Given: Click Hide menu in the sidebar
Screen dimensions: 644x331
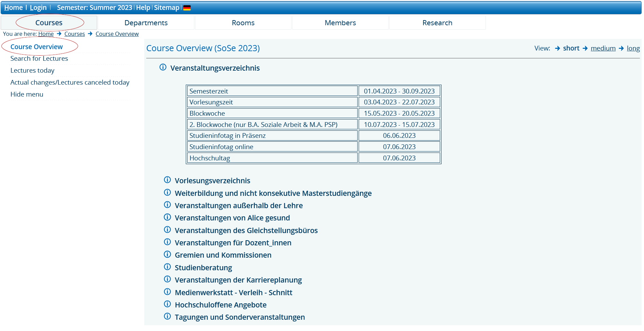Looking at the screenshot, I should click(27, 95).
